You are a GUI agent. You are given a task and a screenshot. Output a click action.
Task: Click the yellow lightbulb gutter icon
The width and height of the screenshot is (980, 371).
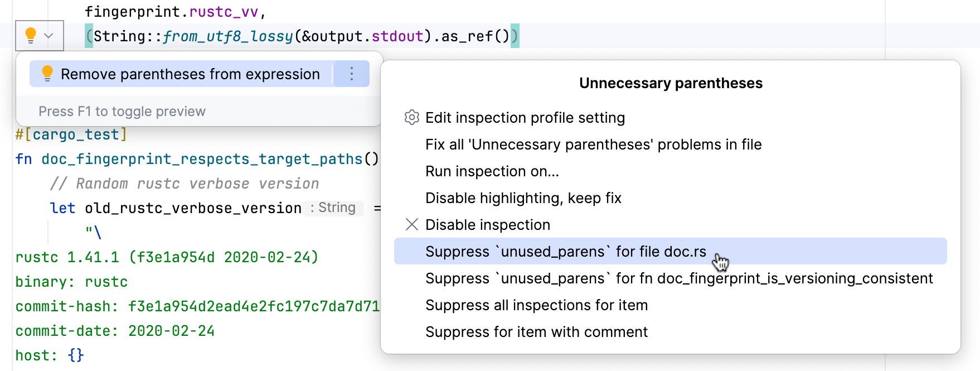click(31, 36)
